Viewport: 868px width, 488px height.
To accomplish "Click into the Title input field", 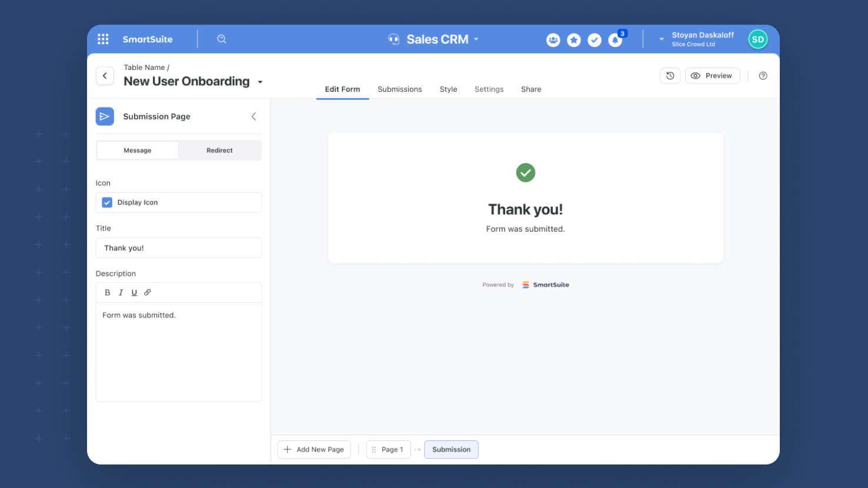I will pyautogui.click(x=179, y=248).
